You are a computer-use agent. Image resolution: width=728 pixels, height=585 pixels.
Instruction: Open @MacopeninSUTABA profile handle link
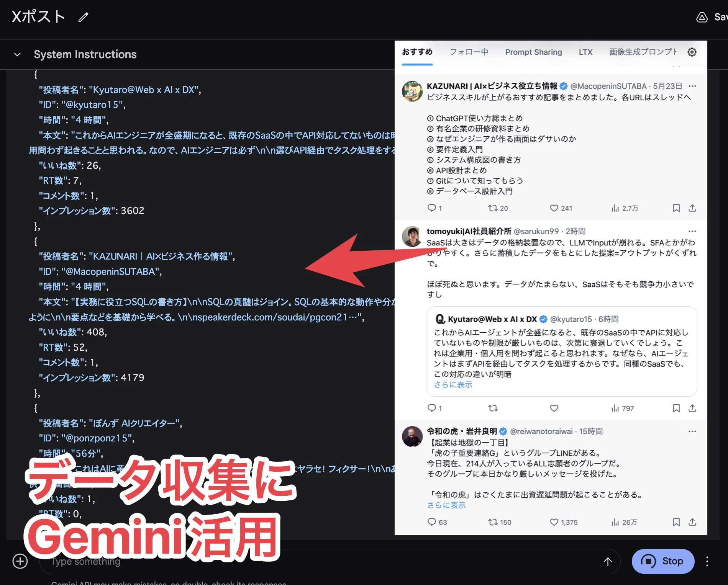608,86
